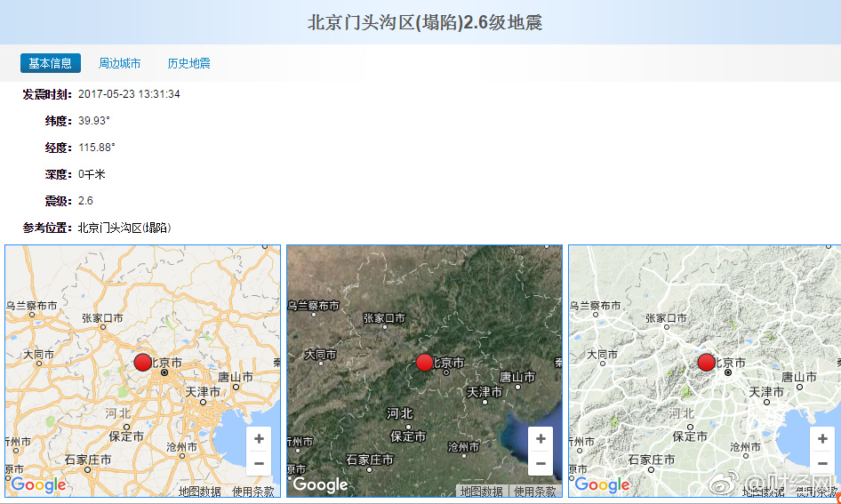The width and height of the screenshot is (841, 504).
Task: Click the 天津市 label on satellite map
Action: tap(485, 392)
